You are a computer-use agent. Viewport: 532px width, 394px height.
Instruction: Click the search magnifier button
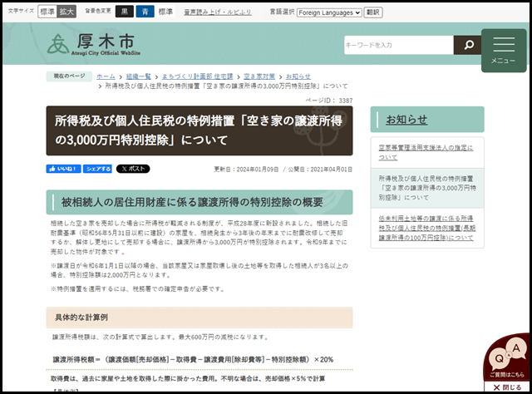pos(469,45)
